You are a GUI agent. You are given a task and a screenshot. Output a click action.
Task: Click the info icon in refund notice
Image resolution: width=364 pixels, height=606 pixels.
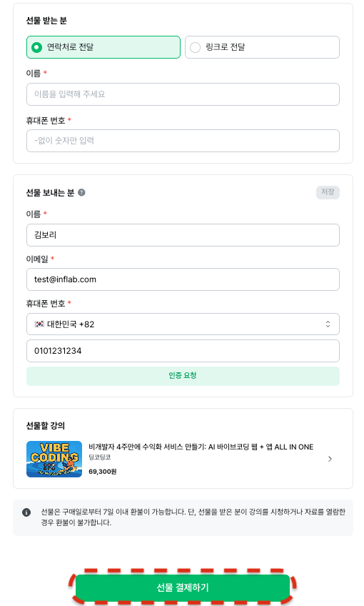pos(26,512)
